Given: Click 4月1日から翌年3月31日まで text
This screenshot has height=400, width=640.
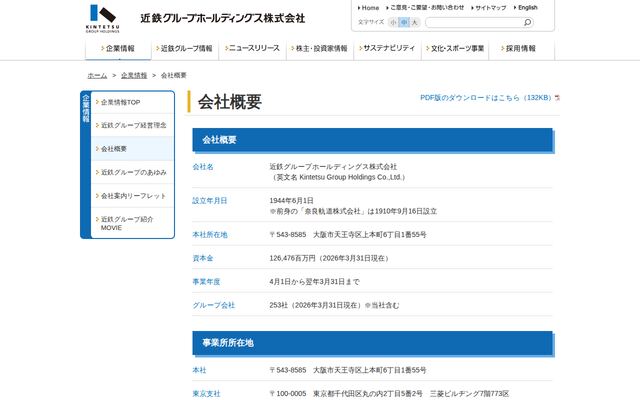Looking at the screenshot, I should 314,282.
